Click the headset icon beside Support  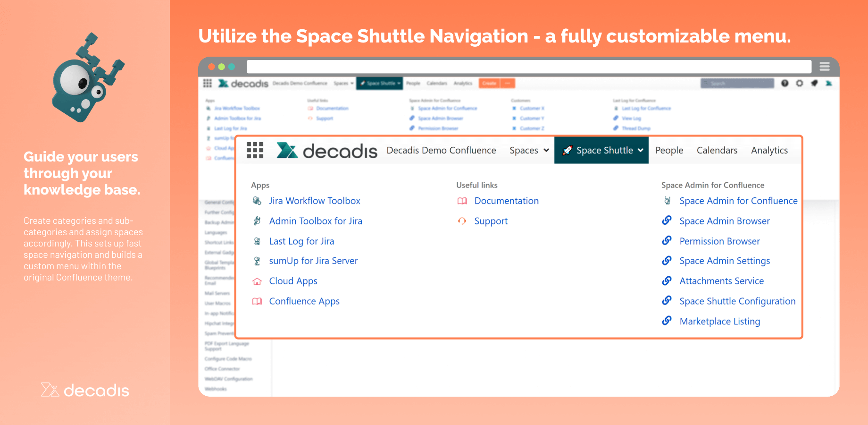[462, 221]
